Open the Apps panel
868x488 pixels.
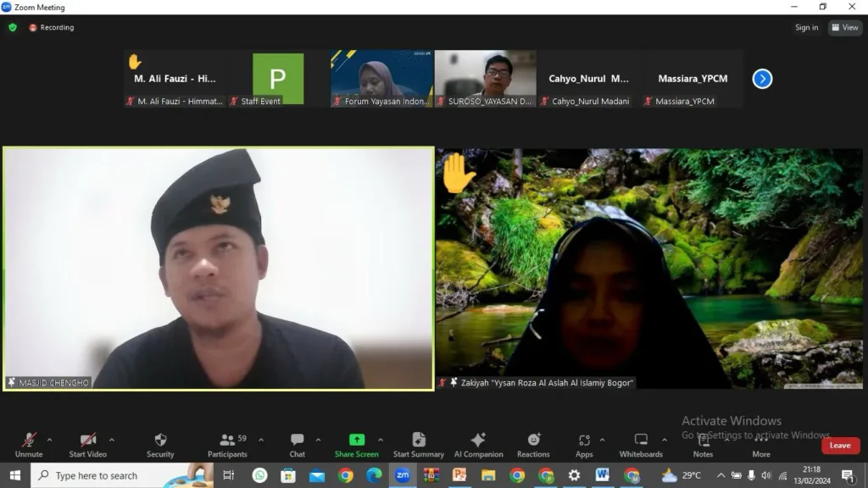pyautogui.click(x=584, y=446)
